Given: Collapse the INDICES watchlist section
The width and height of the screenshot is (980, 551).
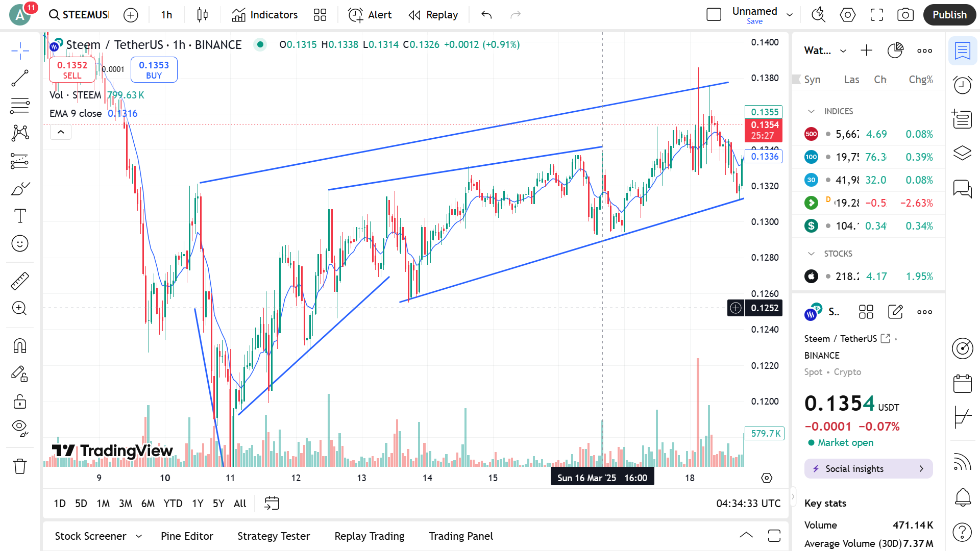Looking at the screenshot, I should coord(811,111).
